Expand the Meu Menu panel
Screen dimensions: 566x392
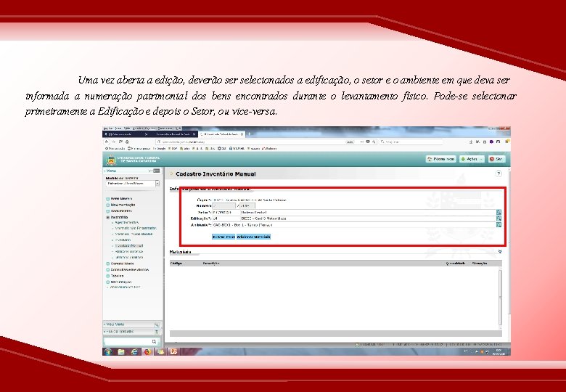(132, 324)
